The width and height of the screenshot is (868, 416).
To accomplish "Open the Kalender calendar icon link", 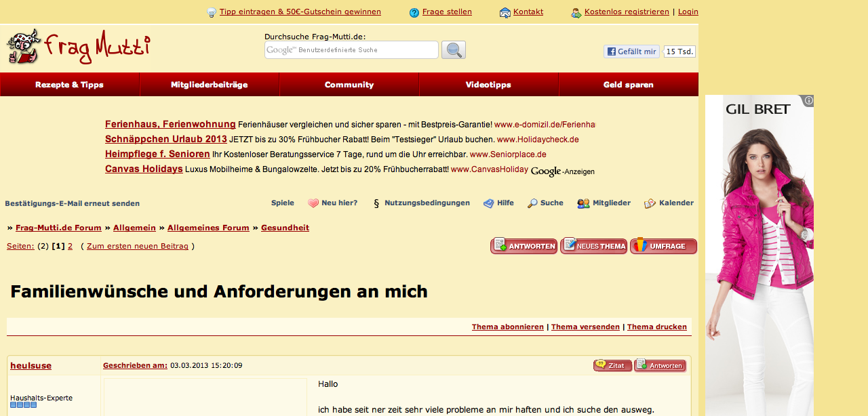I will click(650, 203).
